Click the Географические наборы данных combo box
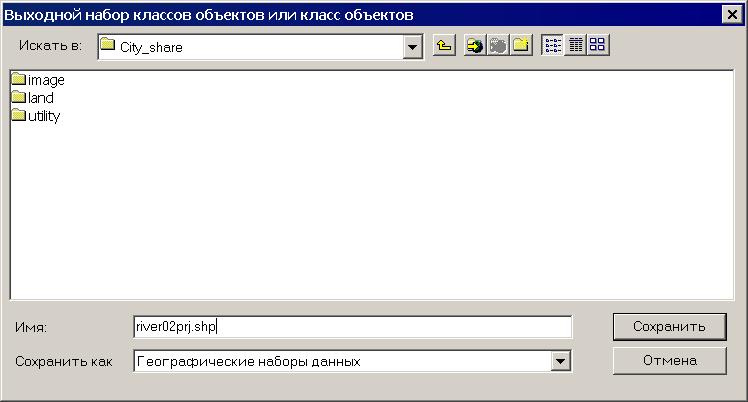The image size is (748, 402). (x=353, y=361)
